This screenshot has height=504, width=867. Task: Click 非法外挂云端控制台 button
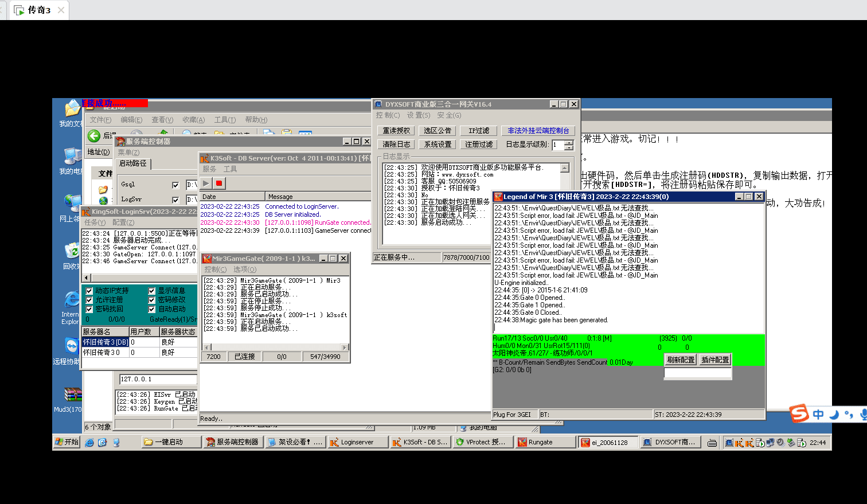tap(538, 131)
